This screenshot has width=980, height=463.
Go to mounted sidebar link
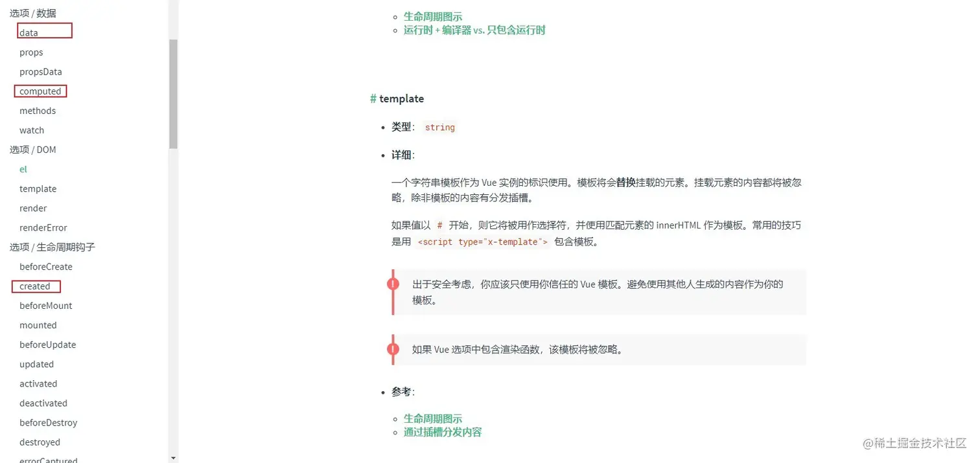pyautogui.click(x=38, y=325)
